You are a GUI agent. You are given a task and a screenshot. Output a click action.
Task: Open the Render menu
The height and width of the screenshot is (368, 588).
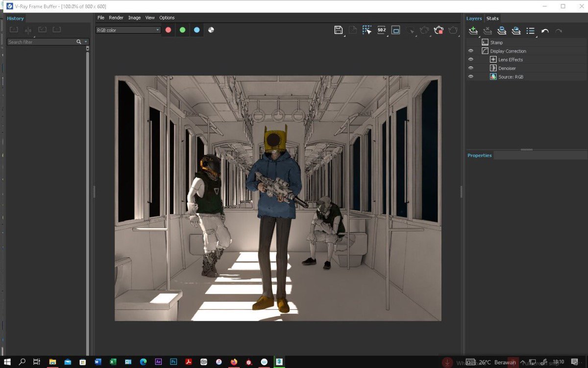tap(116, 18)
